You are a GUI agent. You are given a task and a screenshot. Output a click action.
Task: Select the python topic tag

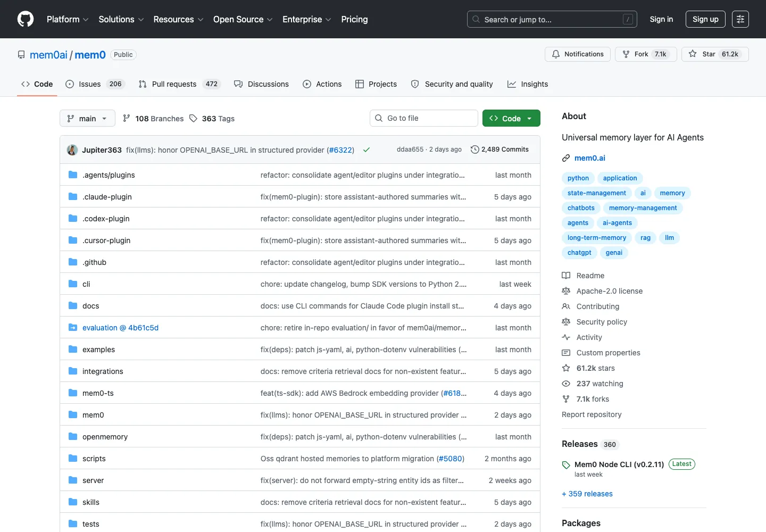(578, 178)
